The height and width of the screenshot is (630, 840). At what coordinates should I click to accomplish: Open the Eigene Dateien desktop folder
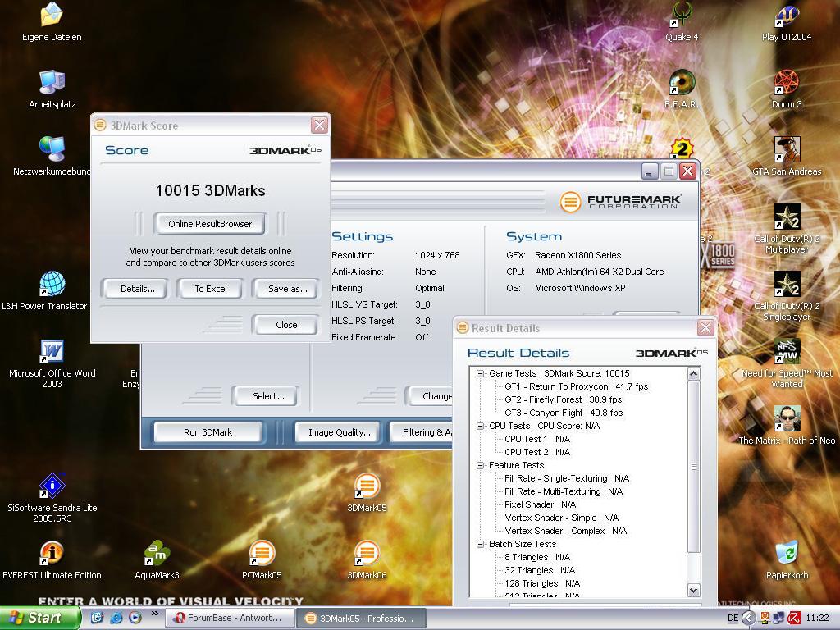pyautogui.click(x=52, y=21)
